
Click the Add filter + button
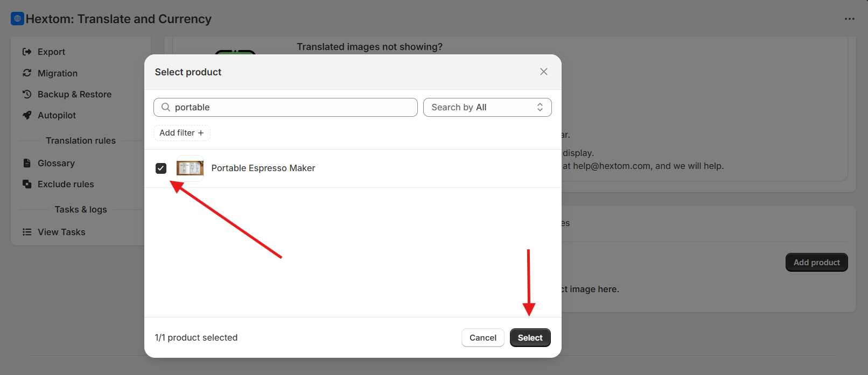tap(182, 133)
